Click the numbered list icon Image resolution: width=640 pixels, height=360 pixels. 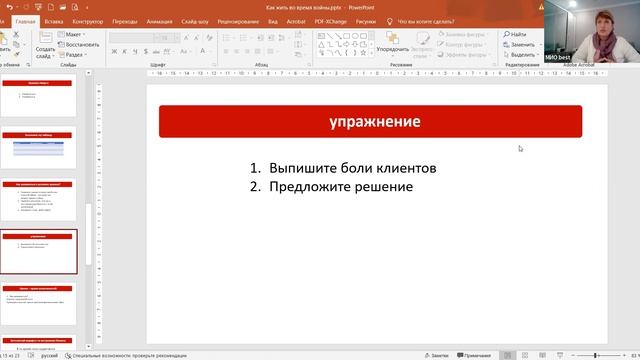pos(243,38)
